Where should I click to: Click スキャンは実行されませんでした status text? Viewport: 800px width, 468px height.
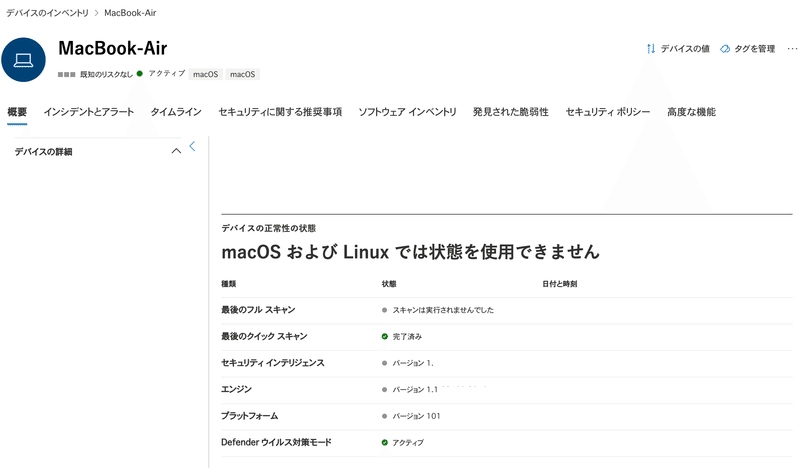[x=443, y=310]
